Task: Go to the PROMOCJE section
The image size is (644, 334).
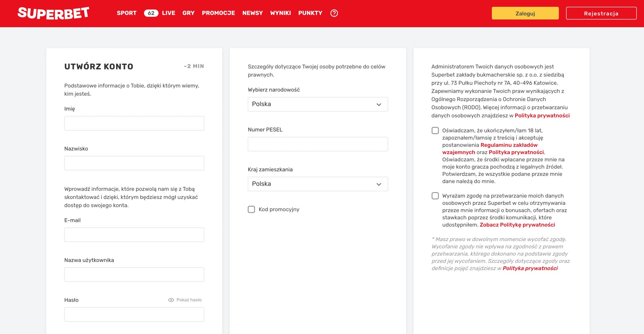Action: (x=218, y=13)
